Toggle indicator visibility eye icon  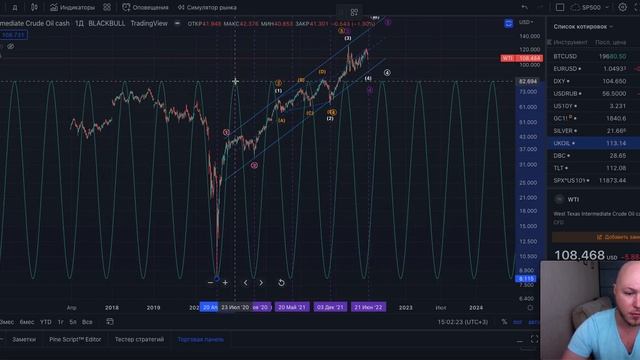[x=11, y=47]
